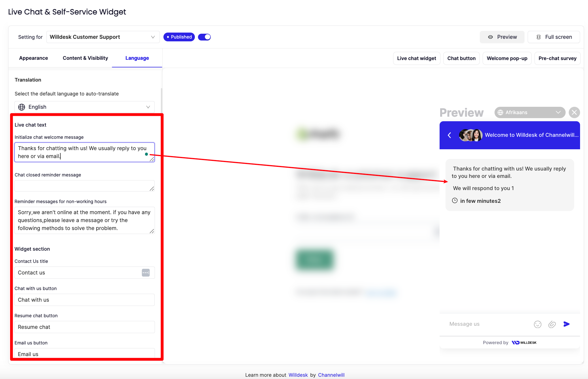Click the Welcome to Willdesk header title
588x379 pixels.
click(x=532, y=135)
